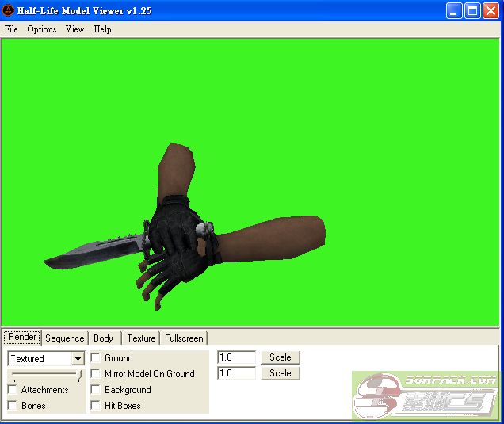Close the Half-Life Model Viewer window
The height and width of the screenshot is (424, 504).
coord(491,10)
